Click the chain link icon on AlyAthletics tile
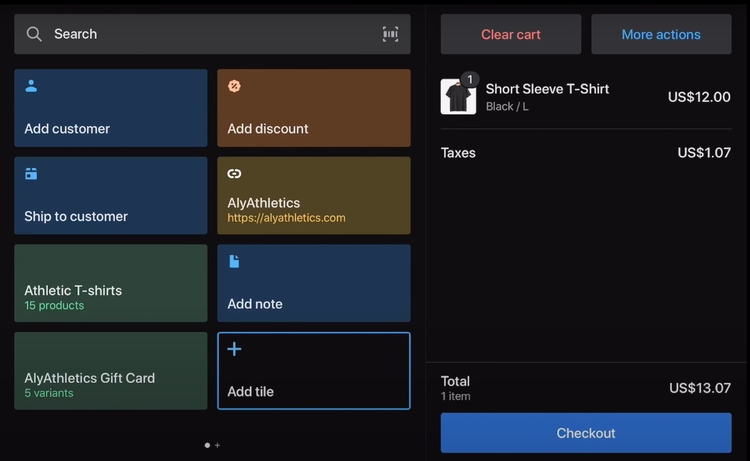This screenshot has height=461, width=750. [x=234, y=174]
